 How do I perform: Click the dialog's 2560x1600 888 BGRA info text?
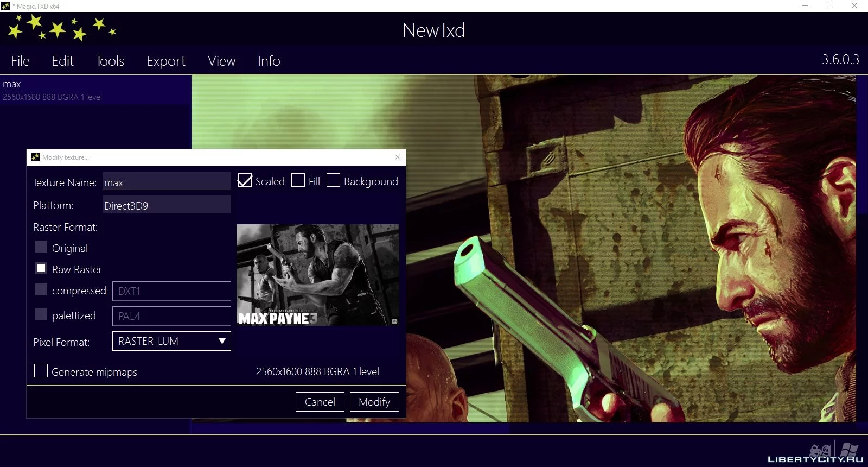[x=317, y=371]
